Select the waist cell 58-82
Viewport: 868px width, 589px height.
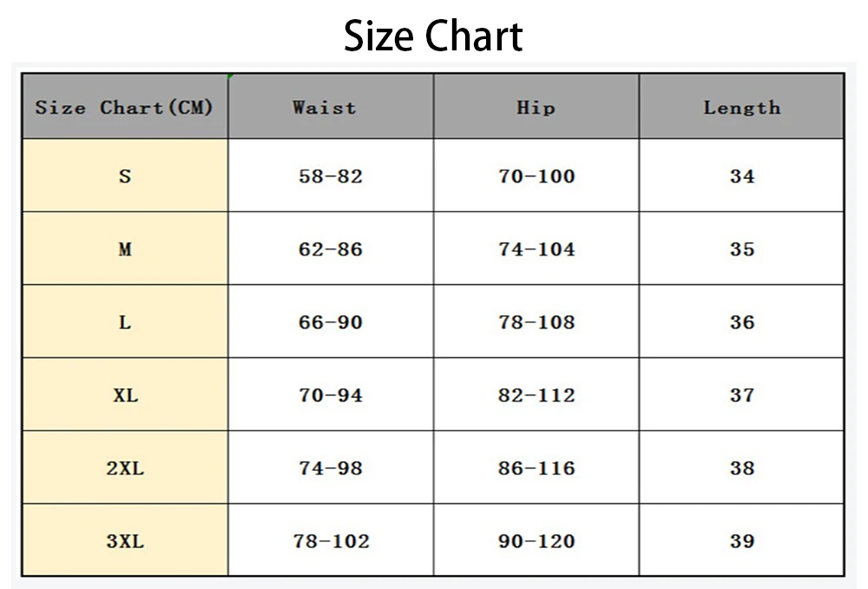click(x=331, y=175)
